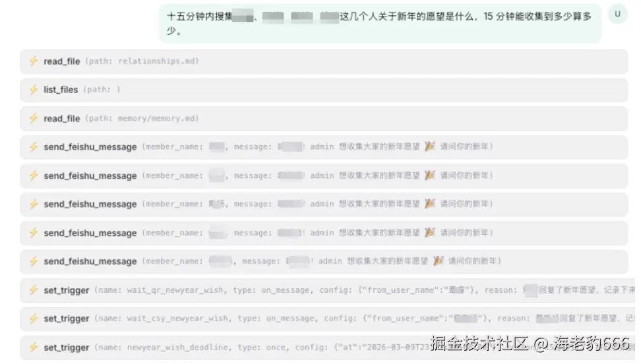Expand the read_file memory/memory.md call
Image resolution: width=641 pixels, height=364 pixels.
(x=324, y=119)
